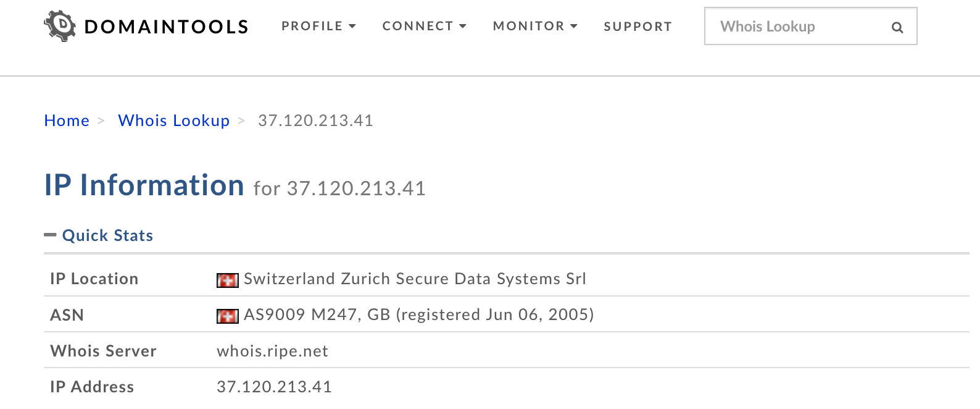Collapse Quick Stats using the minus icon
The image size is (980, 409).
[50, 235]
